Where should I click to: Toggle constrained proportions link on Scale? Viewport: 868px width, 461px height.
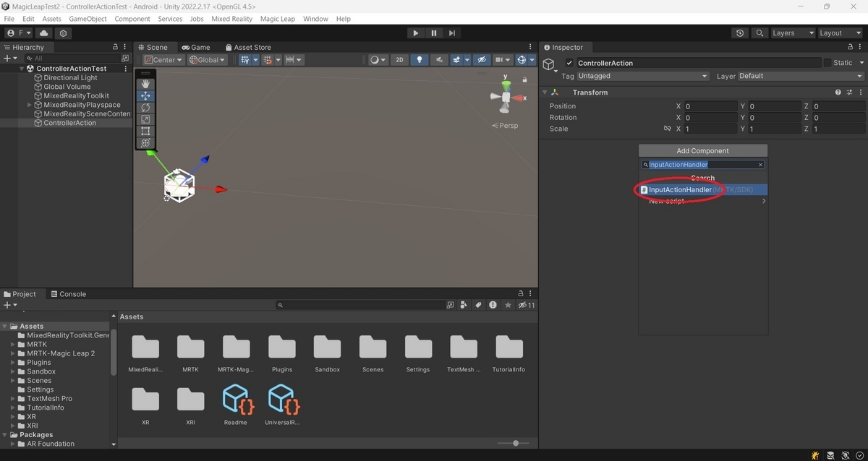pyautogui.click(x=668, y=129)
